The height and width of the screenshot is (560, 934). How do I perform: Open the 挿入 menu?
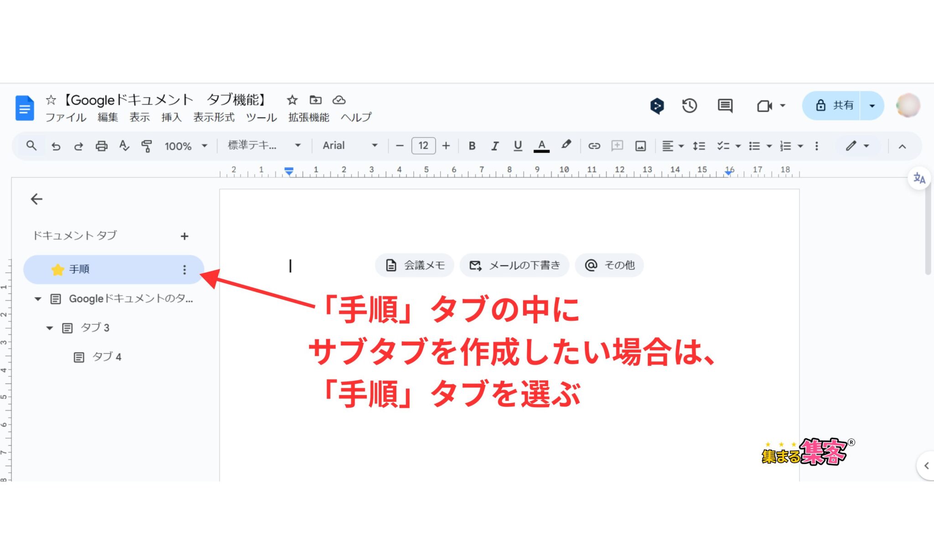[171, 117]
